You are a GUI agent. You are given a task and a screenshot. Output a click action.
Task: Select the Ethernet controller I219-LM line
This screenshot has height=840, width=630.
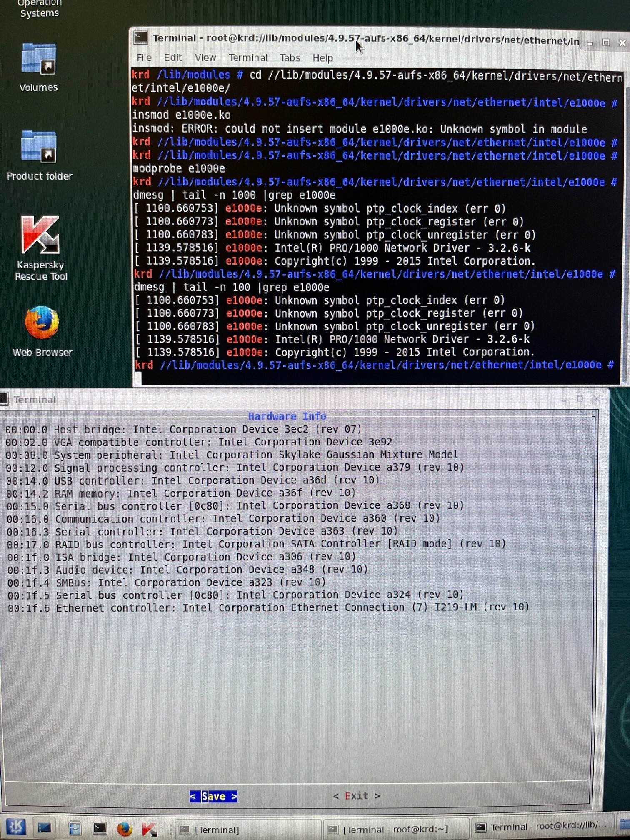268,607
